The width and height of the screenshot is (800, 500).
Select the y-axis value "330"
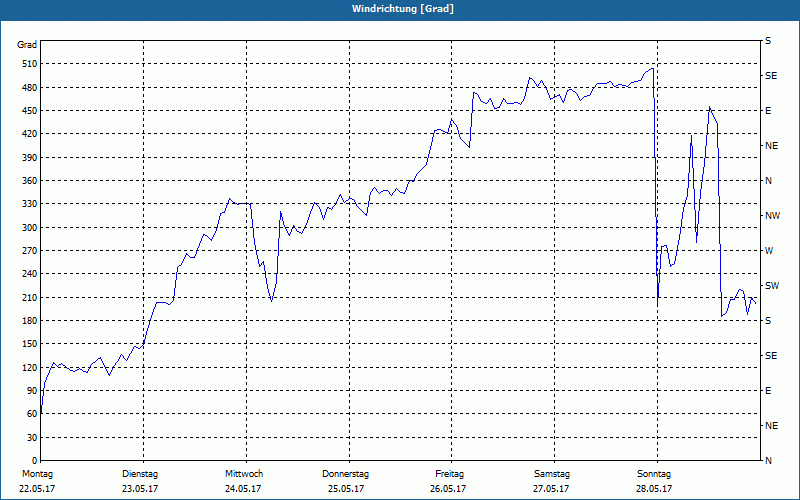click(30, 204)
